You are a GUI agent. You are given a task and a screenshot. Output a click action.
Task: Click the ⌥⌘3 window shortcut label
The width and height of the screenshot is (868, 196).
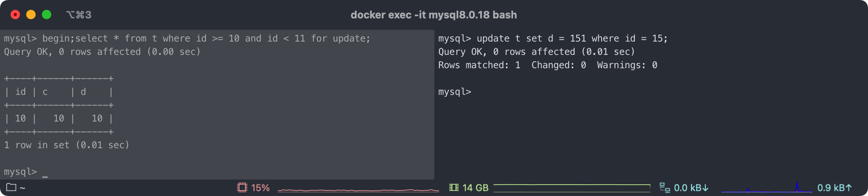coord(79,15)
